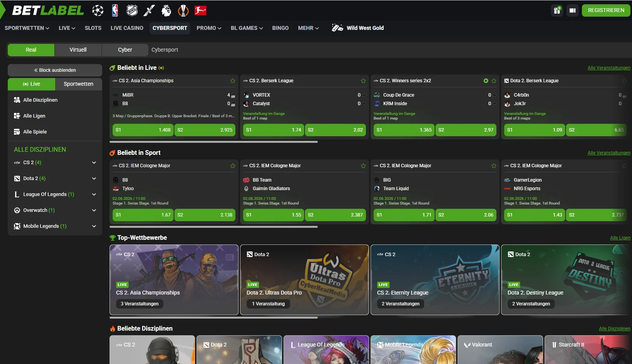Open the NBA shortcut icon
632x364 pixels.
(115, 10)
